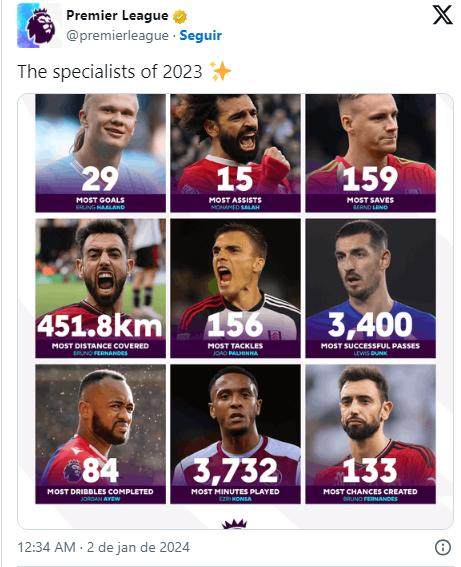Open the Most Distance Covered tile
The height and width of the screenshot is (567, 461).
tap(101, 288)
